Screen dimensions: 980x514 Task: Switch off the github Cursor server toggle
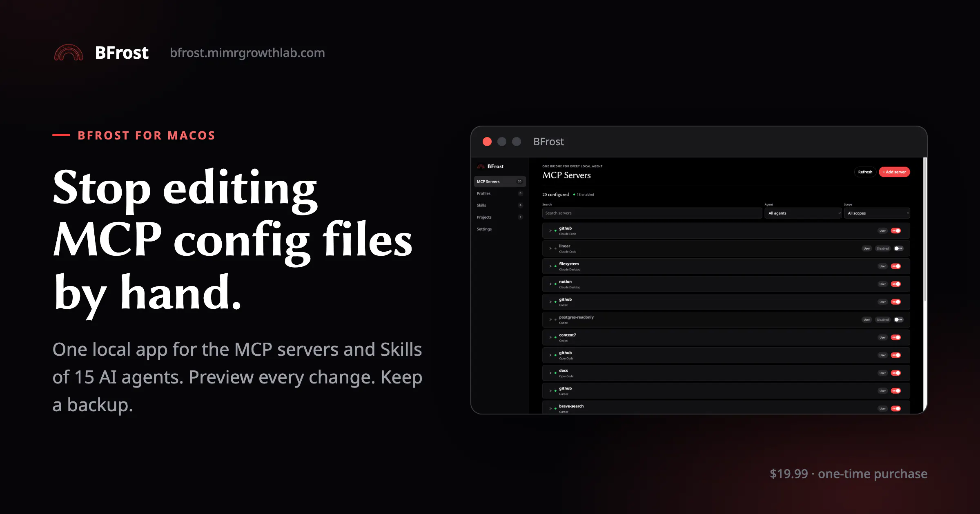(896, 391)
